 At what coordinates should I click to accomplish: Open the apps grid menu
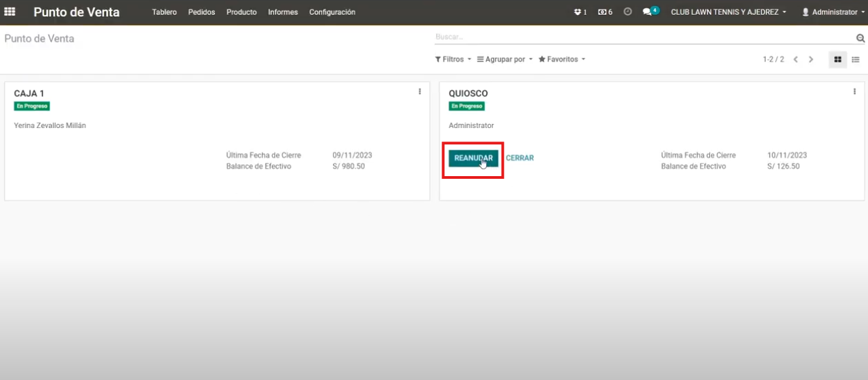point(9,12)
